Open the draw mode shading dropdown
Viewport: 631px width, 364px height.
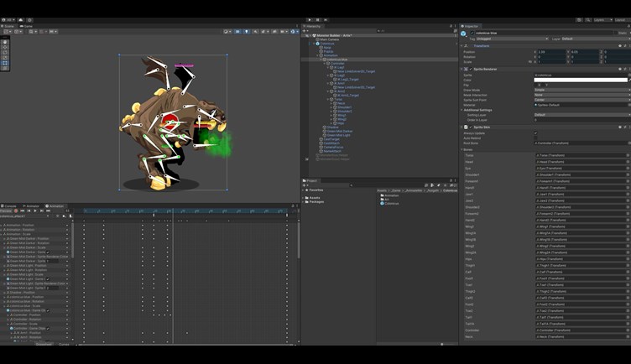(227, 31)
